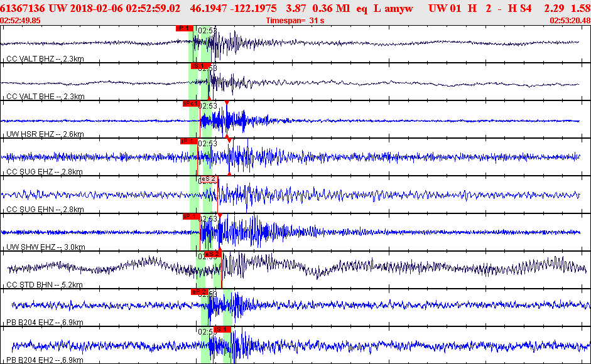This screenshot has height=364, width=591.
Task: Click the start time 02:52:49.85
Action: click(20, 20)
